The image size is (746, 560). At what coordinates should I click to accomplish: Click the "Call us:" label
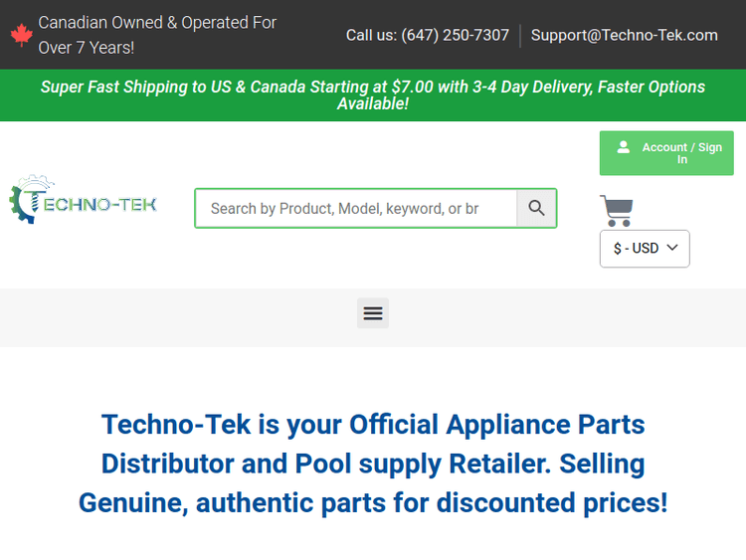pos(371,35)
